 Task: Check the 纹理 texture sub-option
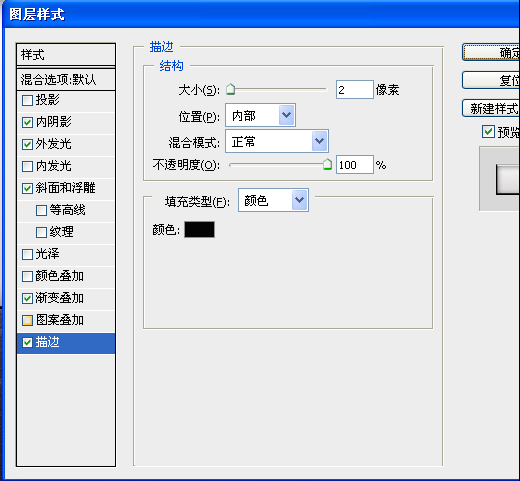[x=41, y=232]
